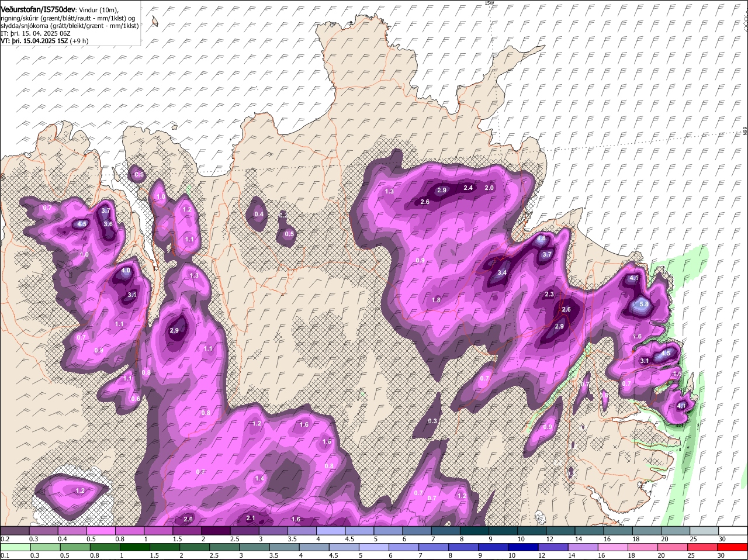Click the 3.4 snowfall value on the map
The width and height of the screenshot is (748, 560).
[x=502, y=272]
